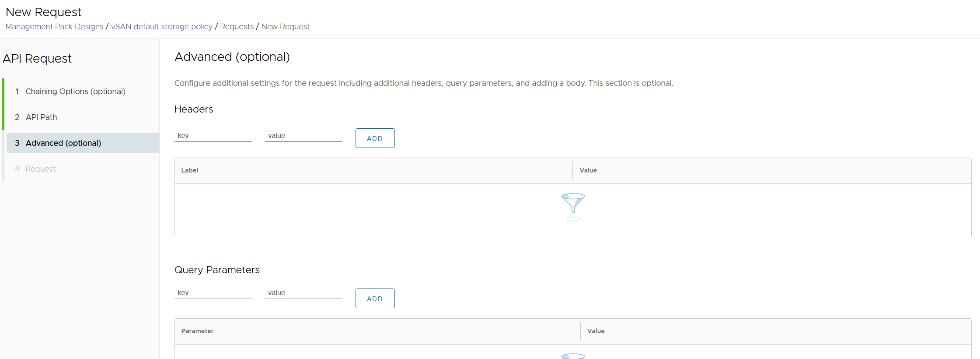Click the Parameter column header

197,331
